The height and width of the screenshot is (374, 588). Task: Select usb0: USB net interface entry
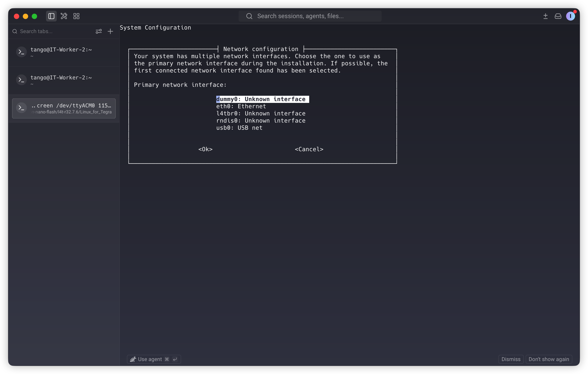tap(239, 128)
